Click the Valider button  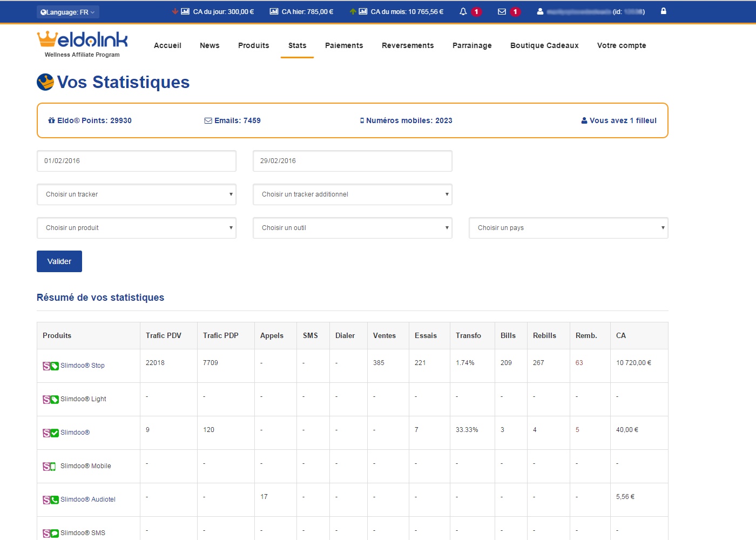[59, 261]
